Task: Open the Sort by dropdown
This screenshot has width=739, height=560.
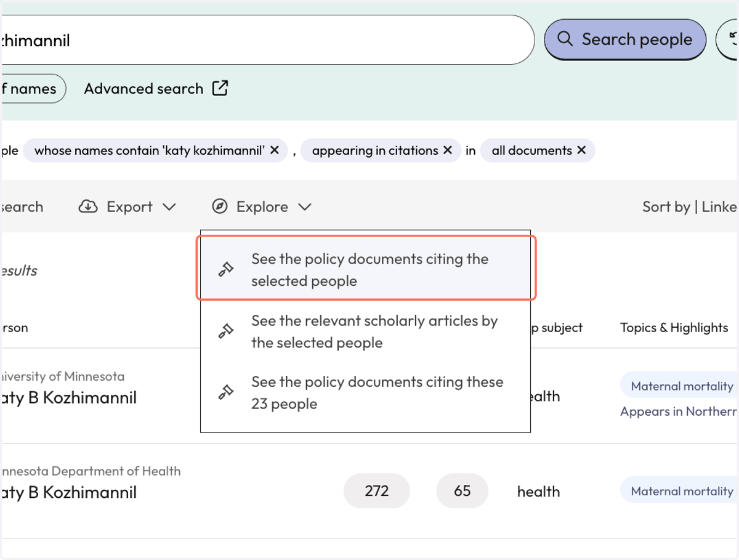Action: pos(690,207)
